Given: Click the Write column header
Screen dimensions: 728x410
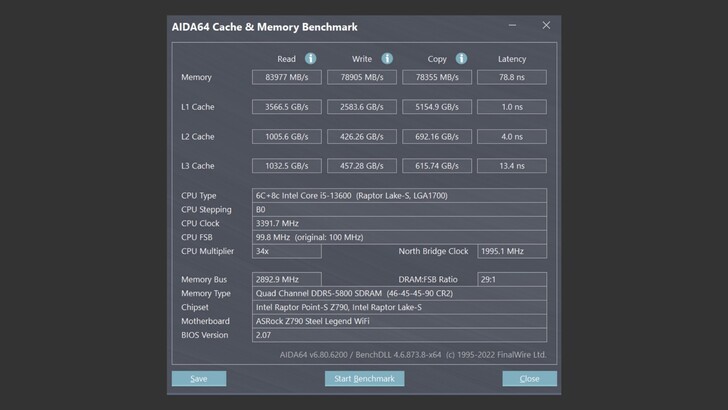Looking at the screenshot, I should (362, 59).
